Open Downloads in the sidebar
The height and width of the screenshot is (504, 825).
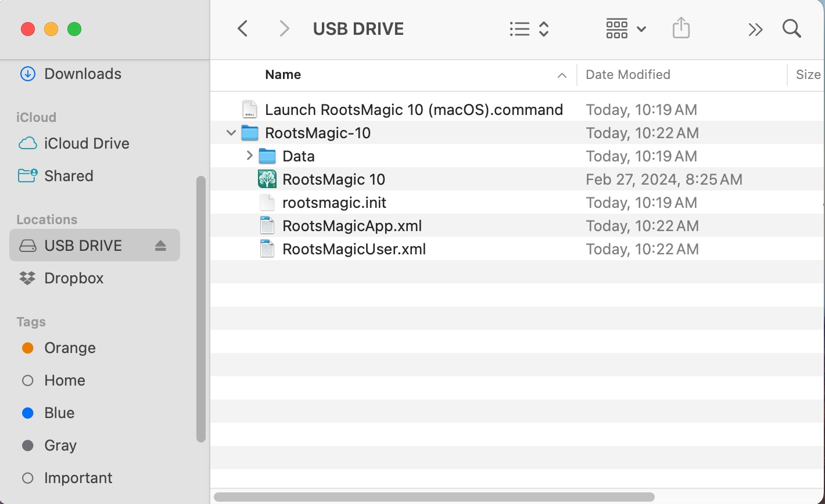pyautogui.click(x=83, y=74)
